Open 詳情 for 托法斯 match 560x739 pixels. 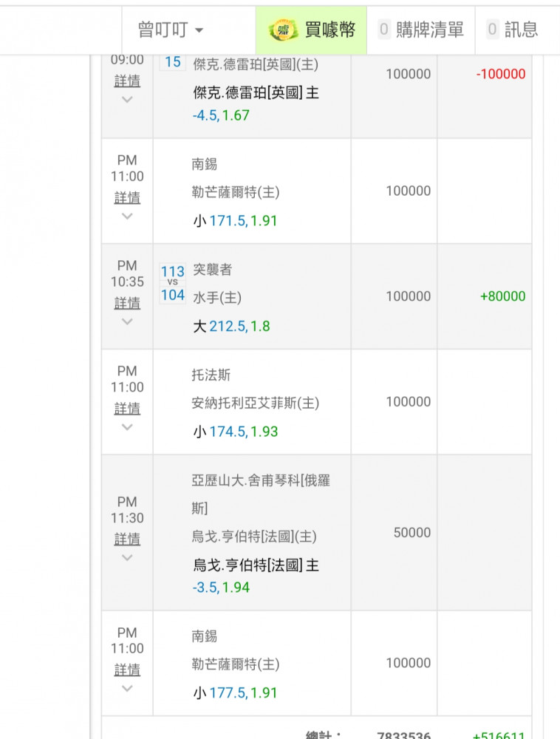tap(127, 408)
